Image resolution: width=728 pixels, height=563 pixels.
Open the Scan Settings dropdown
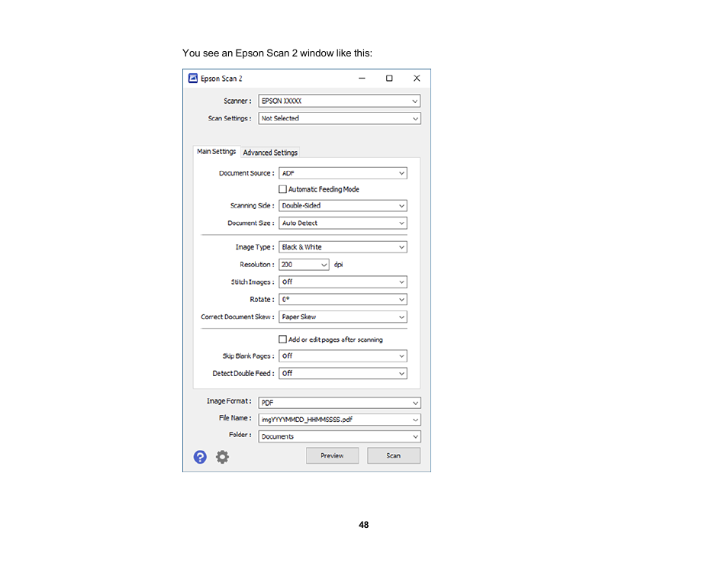(340, 118)
